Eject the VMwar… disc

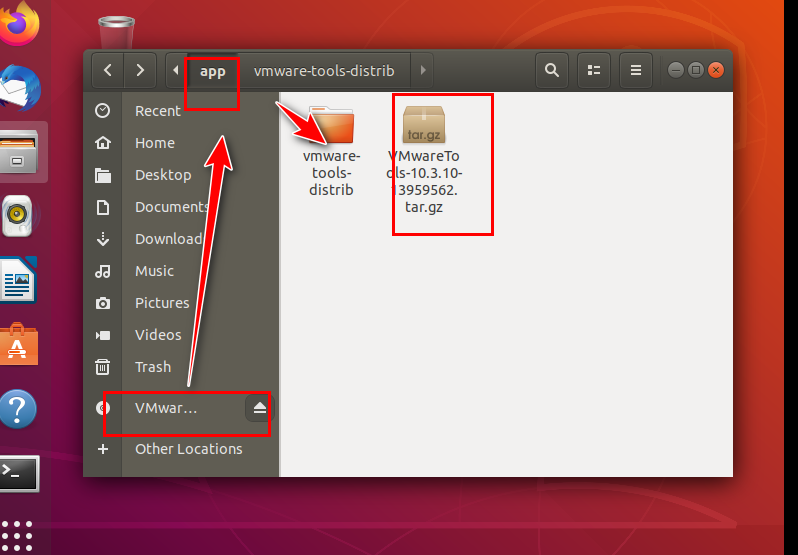260,408
